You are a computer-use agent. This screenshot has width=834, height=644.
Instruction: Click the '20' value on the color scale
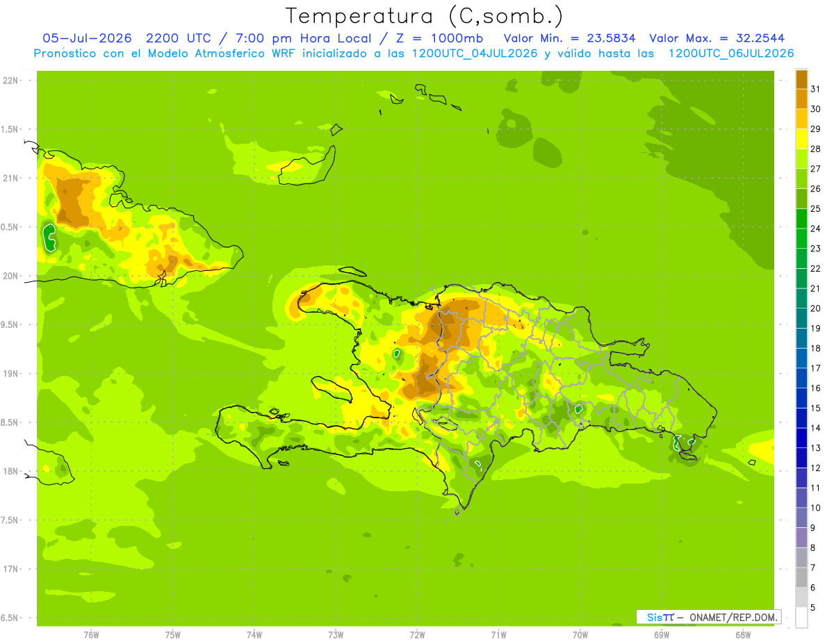click(815, 308)
